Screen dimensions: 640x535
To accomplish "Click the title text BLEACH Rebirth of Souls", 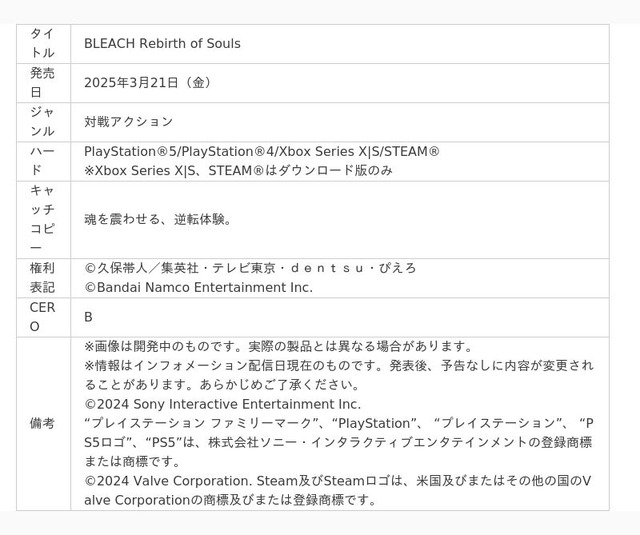I will [x=162, y=44].
